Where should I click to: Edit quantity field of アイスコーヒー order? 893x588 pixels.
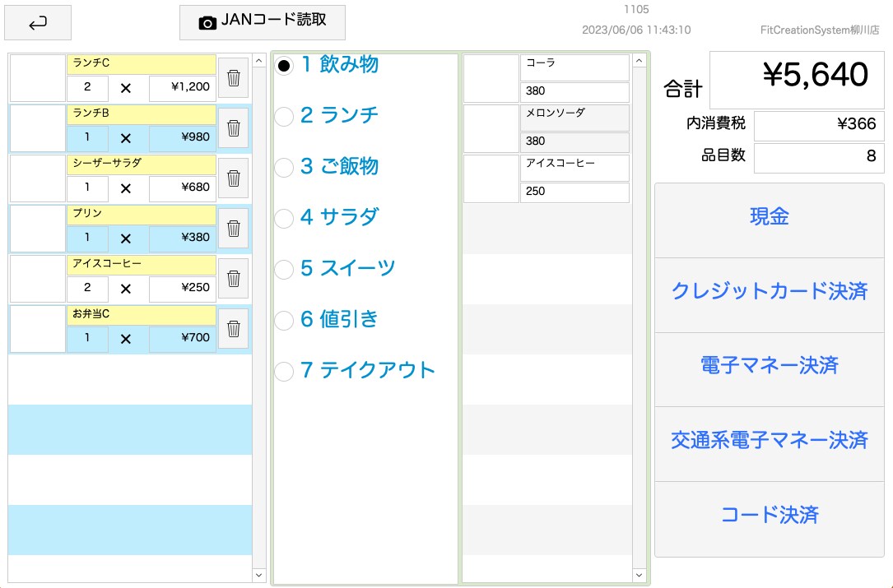[x=87, y=289]
